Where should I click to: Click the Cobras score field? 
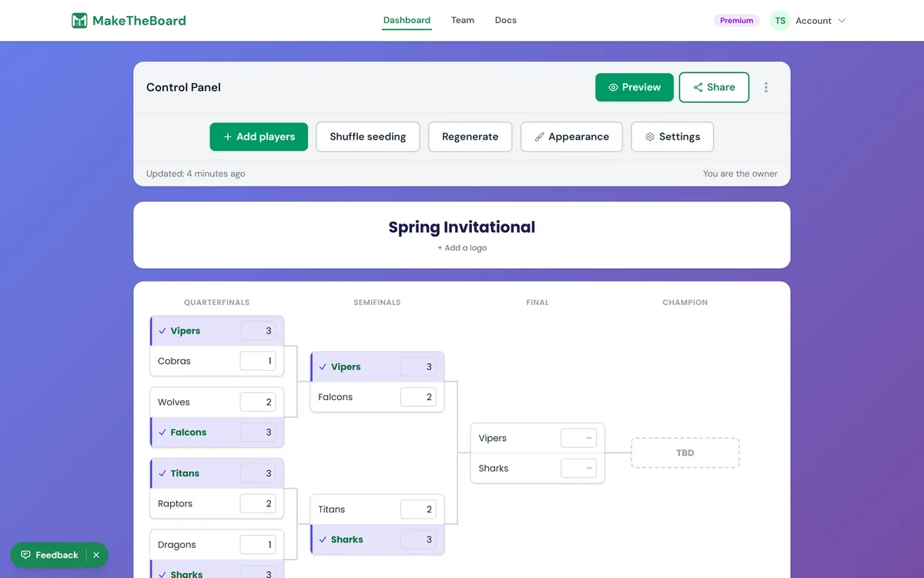[258, 361]
